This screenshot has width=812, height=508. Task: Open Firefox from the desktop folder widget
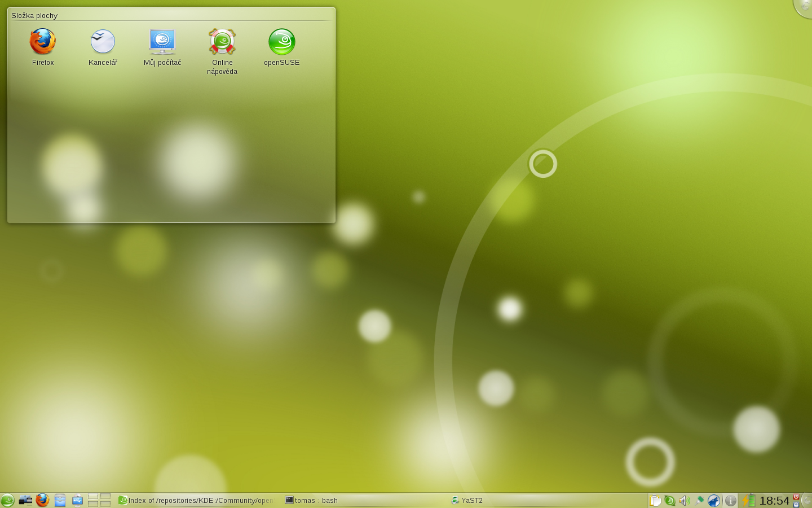43,47
